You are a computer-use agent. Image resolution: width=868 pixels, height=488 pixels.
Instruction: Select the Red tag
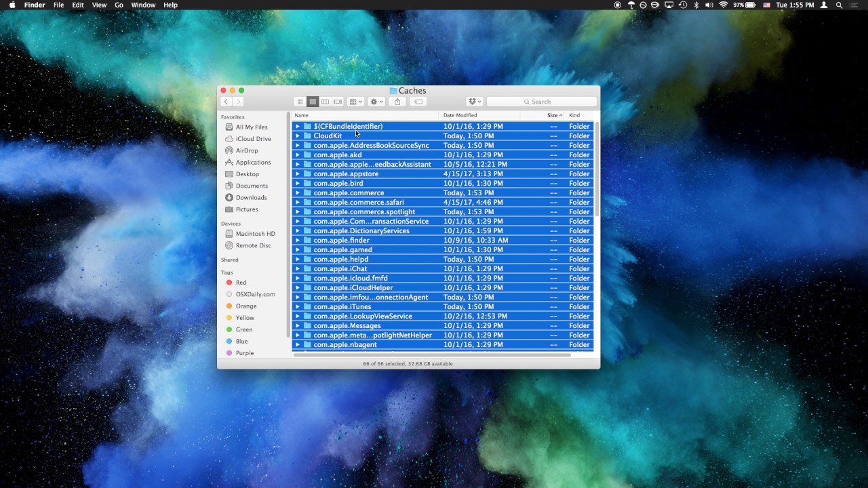[241, 283]
